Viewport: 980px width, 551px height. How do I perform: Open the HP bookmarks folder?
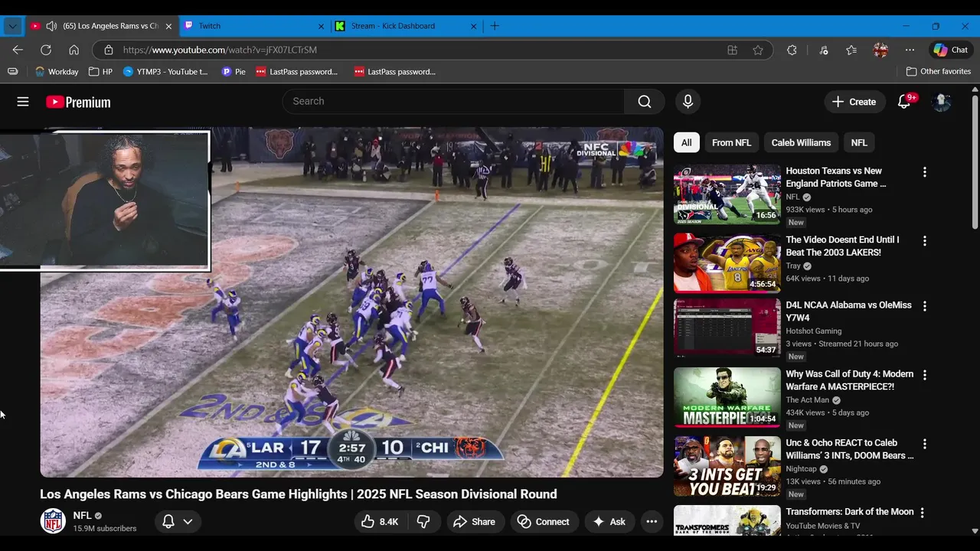pyautogui.click(x=100, y=72)
